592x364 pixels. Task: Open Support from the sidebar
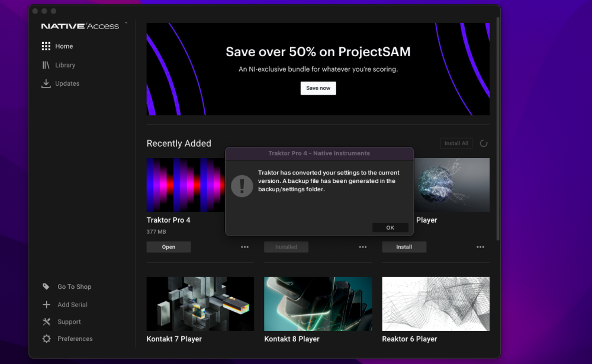tap(69, 322)
